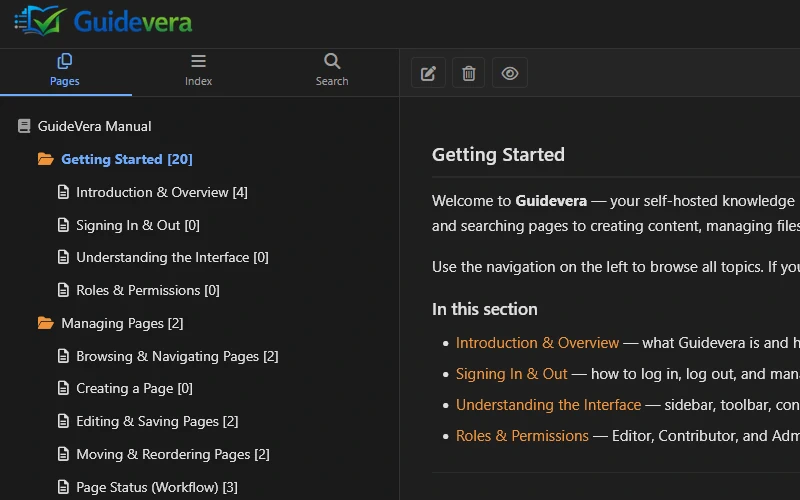Switch to the Pages tab

[65, 70]
